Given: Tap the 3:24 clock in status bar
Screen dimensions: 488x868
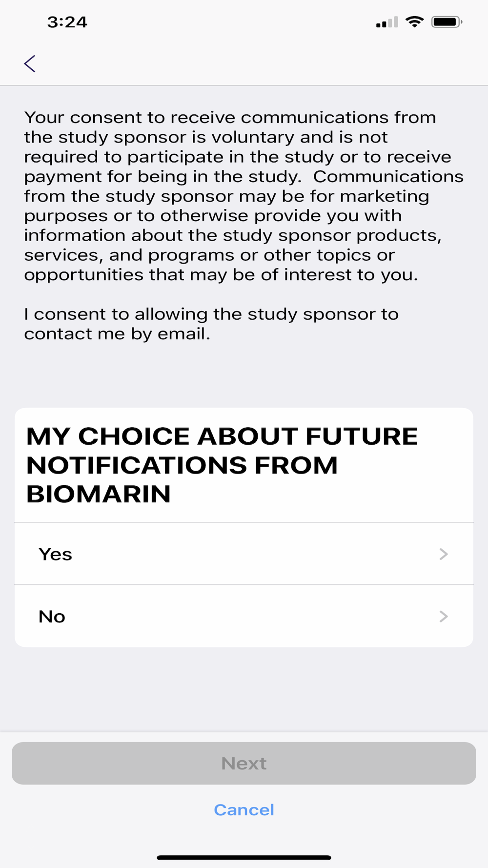Looking at the screenshot, I should (x=67, y=22).
